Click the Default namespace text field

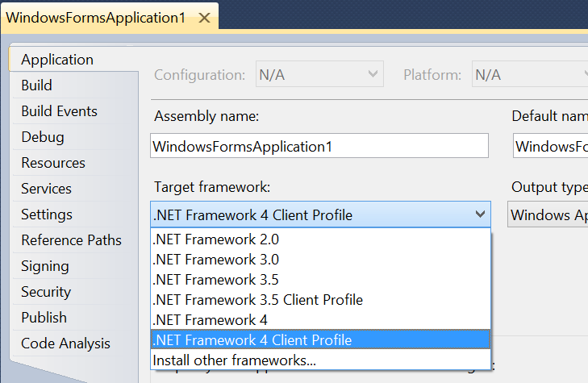(550, 146)
